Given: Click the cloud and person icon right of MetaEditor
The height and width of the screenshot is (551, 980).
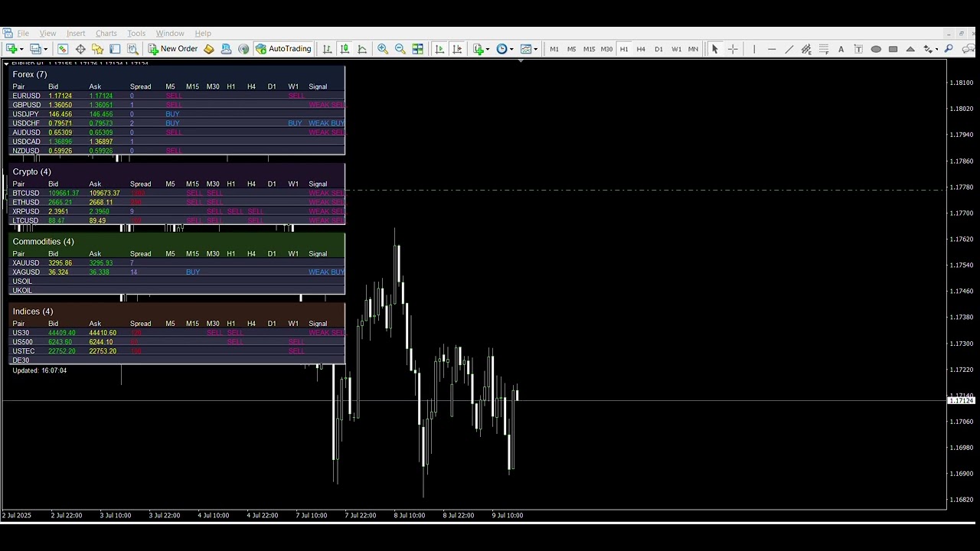Looking at the screenshot, I should (226, 49).
